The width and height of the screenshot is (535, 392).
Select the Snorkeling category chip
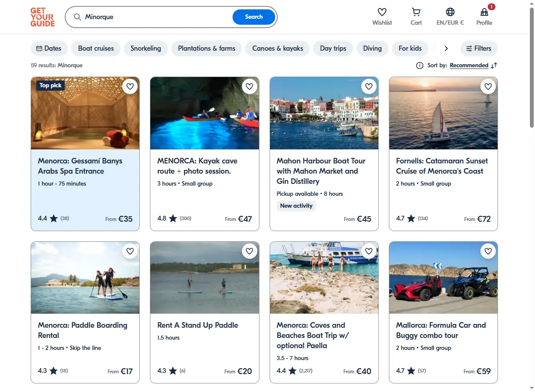tap(146, 49)
